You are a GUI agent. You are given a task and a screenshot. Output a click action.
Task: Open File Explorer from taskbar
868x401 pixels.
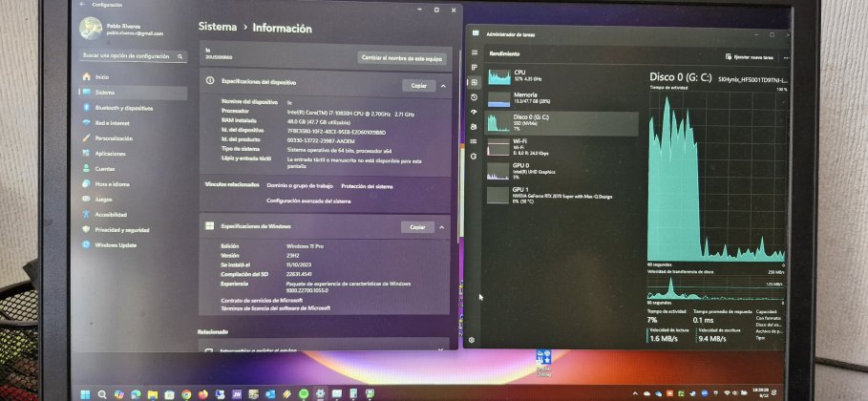coord(152,393)
